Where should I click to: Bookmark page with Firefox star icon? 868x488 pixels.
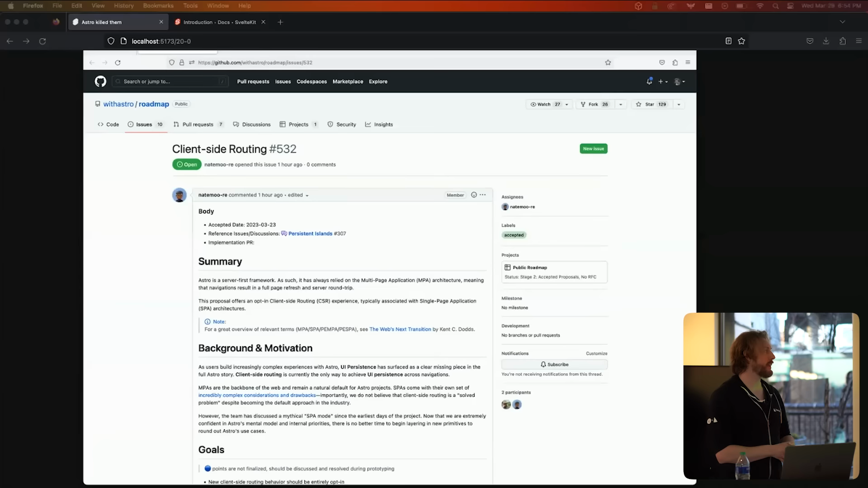click(x=741, y=41)
